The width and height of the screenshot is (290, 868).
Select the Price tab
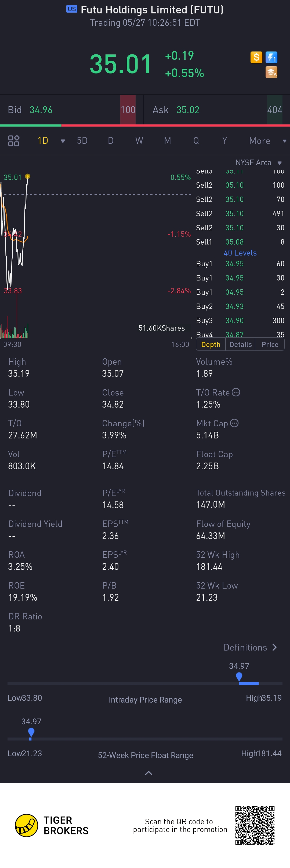pyautogui.click(x=270, y=344)
